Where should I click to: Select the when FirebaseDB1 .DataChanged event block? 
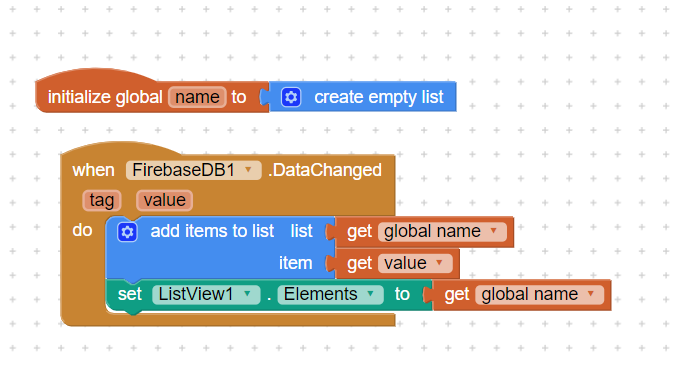[228, 179]
